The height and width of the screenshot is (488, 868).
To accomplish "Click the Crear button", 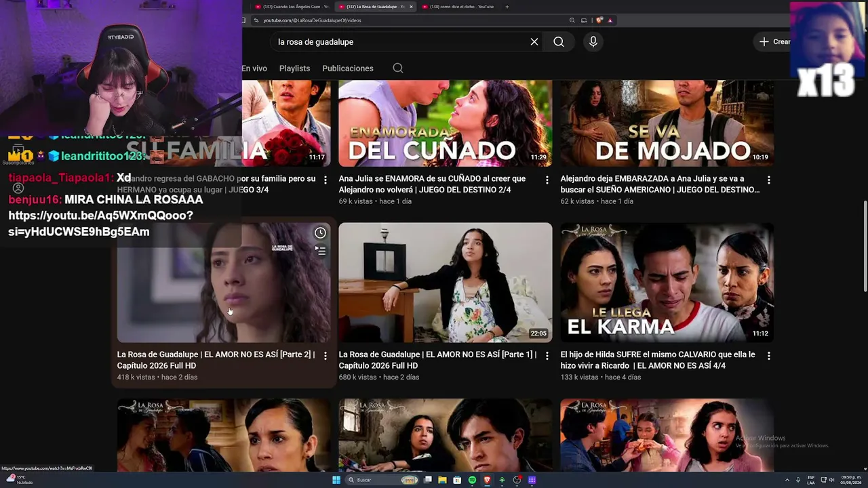I will (x=774, y=42).
